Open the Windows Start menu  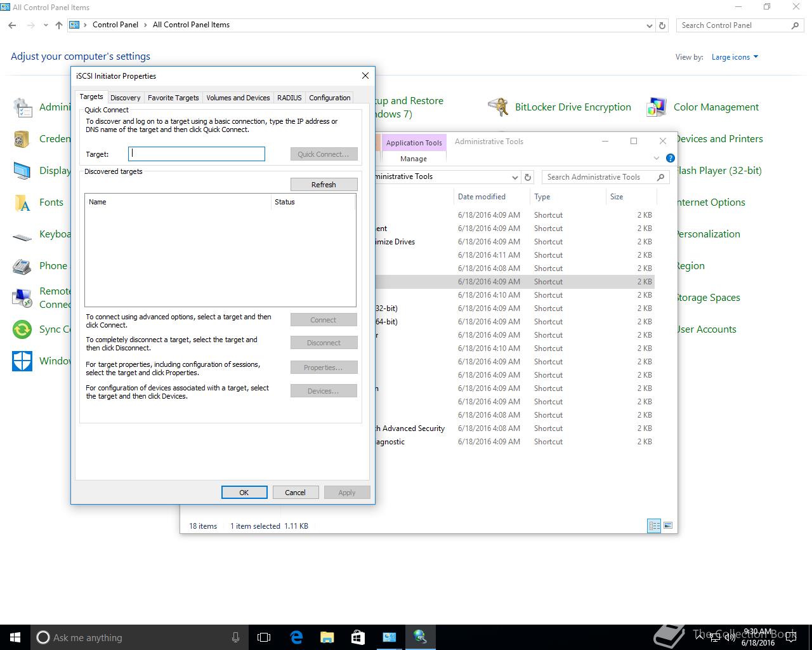(x=15, y=637)
